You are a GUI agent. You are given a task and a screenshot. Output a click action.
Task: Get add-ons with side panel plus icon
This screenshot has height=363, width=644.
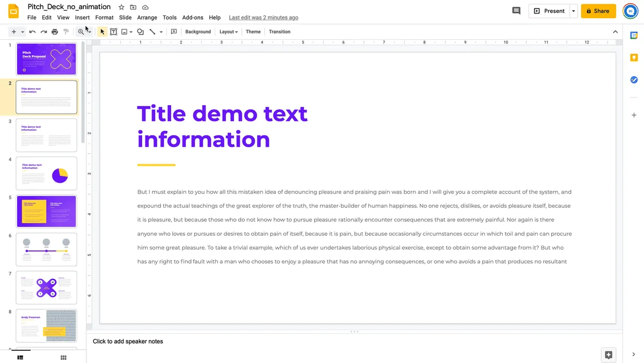pos(634,115)
